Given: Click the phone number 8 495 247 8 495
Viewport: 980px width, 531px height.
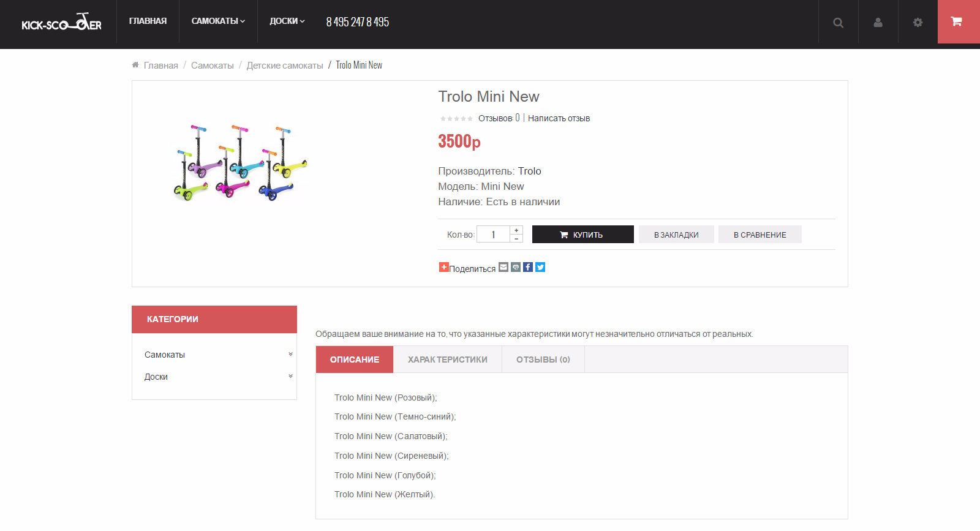Looking at the screenshot, I should pos(358,22).
